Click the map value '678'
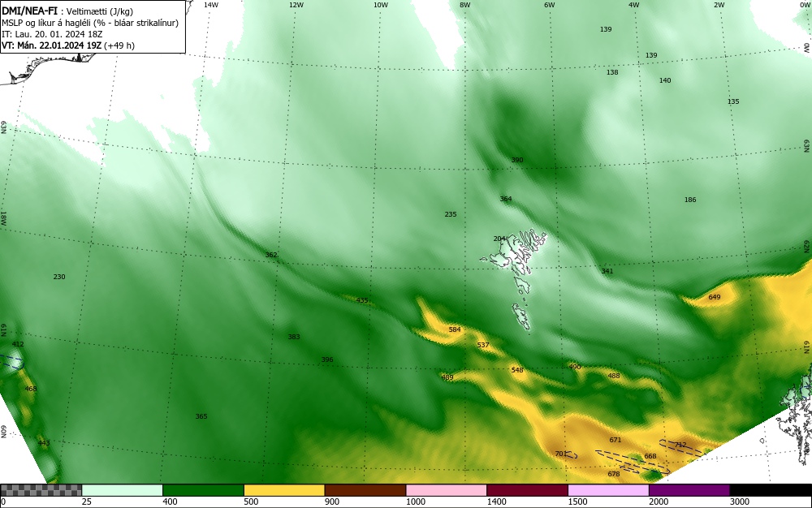The image size is (812, 508). [x=614, y=474]
